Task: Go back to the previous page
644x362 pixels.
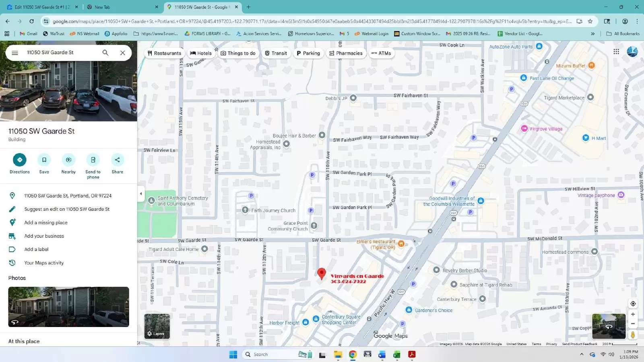Action: coord(8,21)
